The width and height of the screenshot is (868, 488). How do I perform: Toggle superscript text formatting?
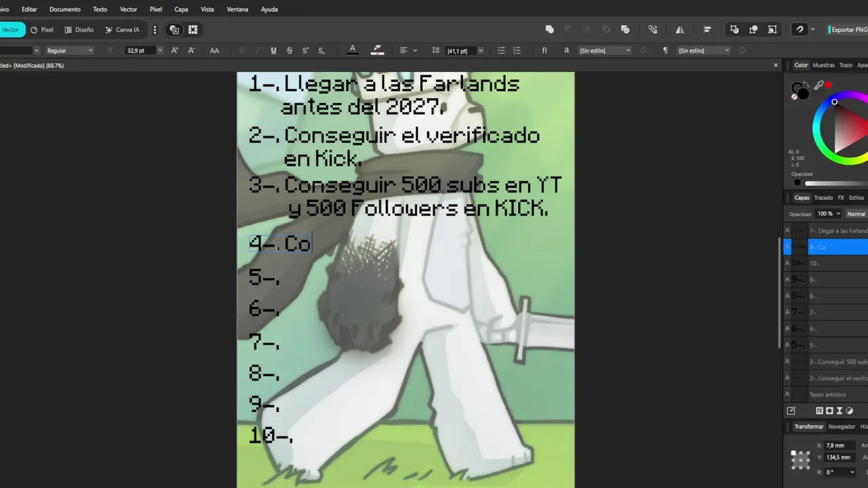click(x=305, y=51)
